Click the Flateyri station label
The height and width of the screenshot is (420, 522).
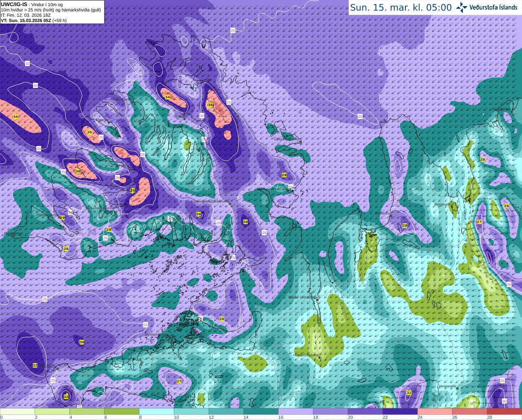click(102, 120)
